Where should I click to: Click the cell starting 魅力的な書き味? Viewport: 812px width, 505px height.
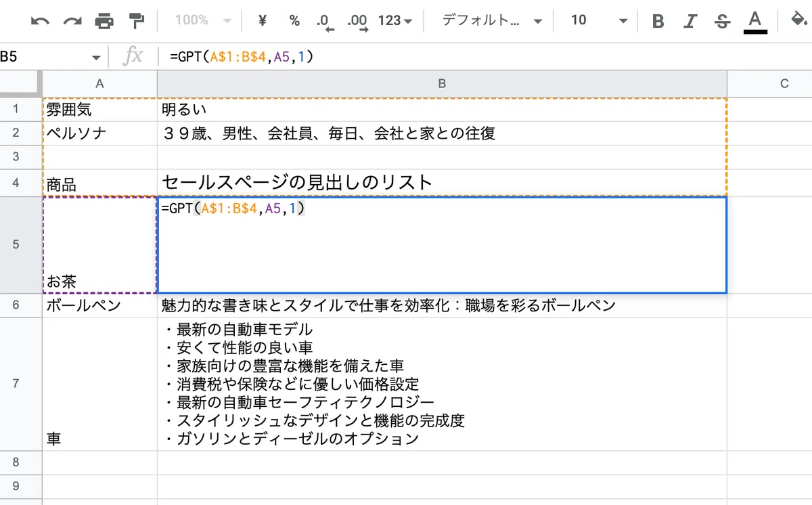point(442,305)
